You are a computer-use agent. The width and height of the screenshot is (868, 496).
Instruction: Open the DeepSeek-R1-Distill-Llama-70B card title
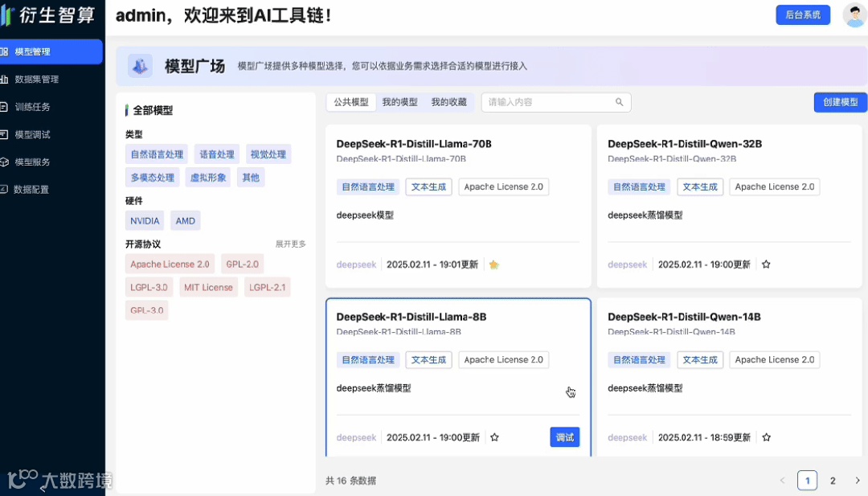point(414,144)
